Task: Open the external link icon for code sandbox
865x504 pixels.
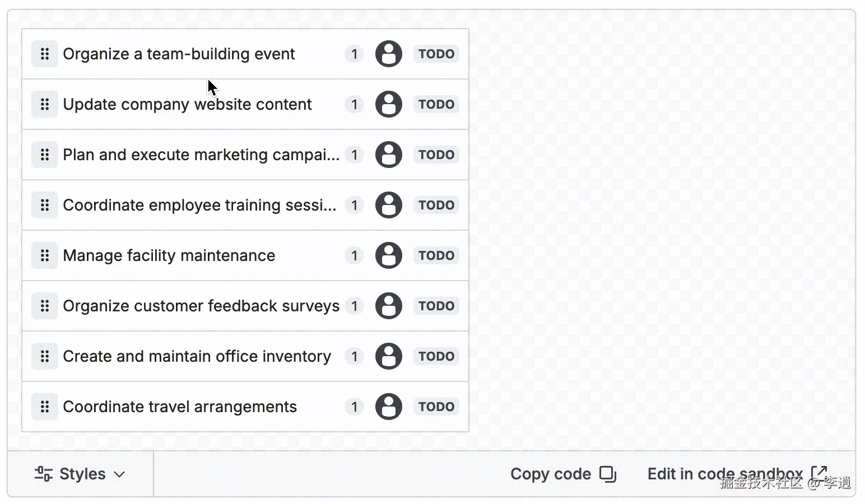Action: point(819,473)
